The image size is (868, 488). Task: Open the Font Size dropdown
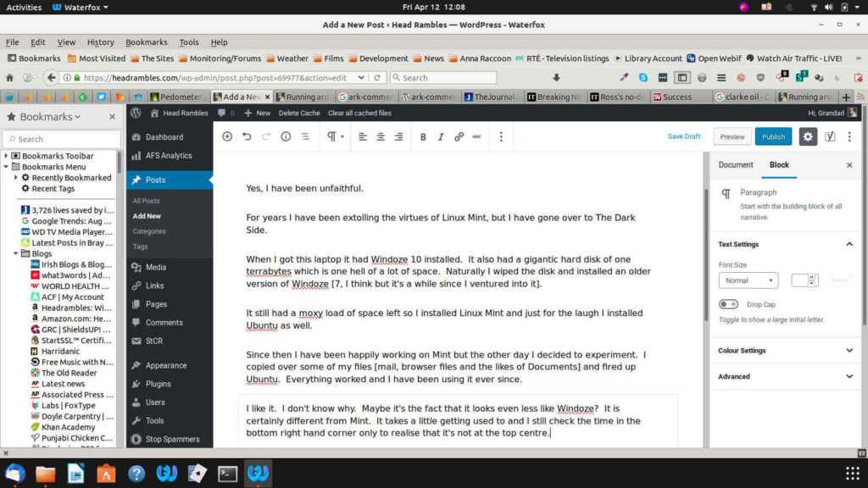748,280
